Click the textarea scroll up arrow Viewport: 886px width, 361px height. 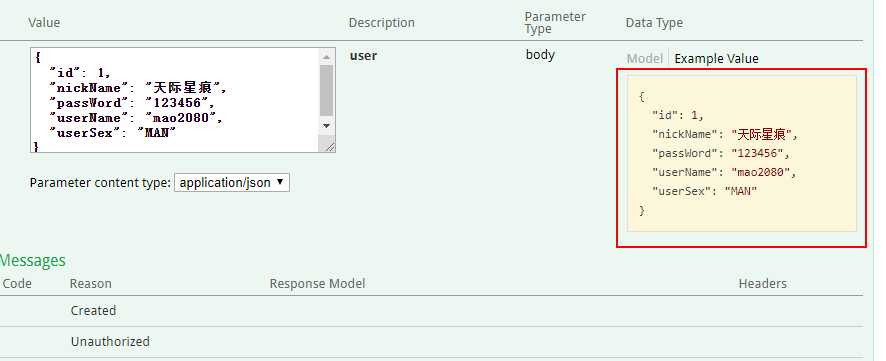point(326,57)
